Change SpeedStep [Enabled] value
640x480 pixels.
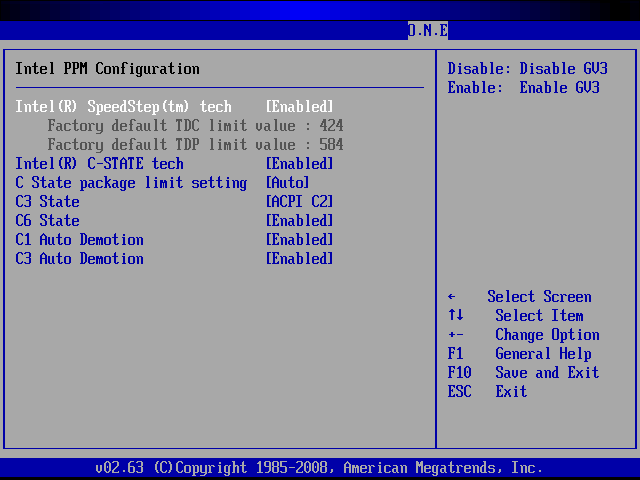click(x=300, y=107)
